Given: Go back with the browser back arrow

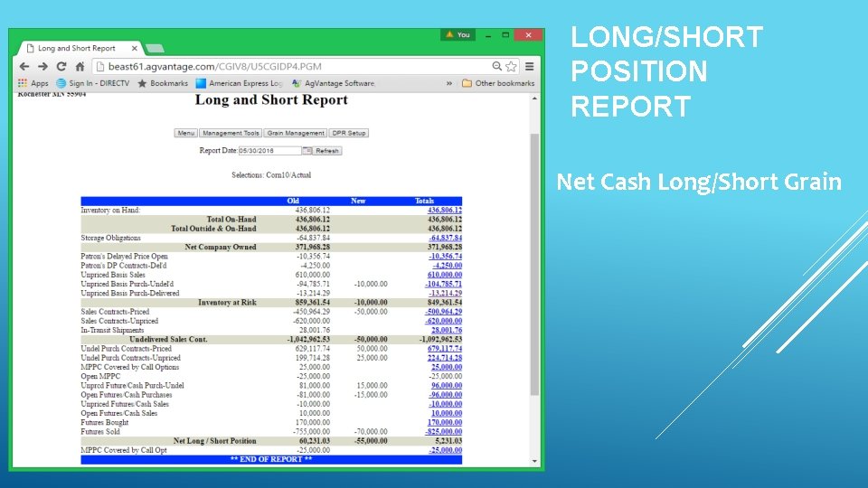Looking at the screenshot, I should pos(24,66).
